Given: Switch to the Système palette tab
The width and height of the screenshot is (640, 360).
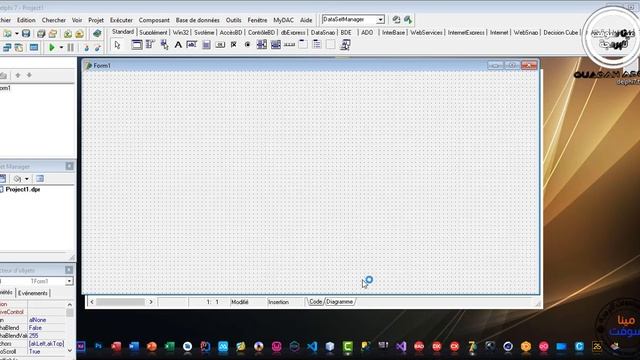Looking at the screenshot, I should tap(204, 33).
